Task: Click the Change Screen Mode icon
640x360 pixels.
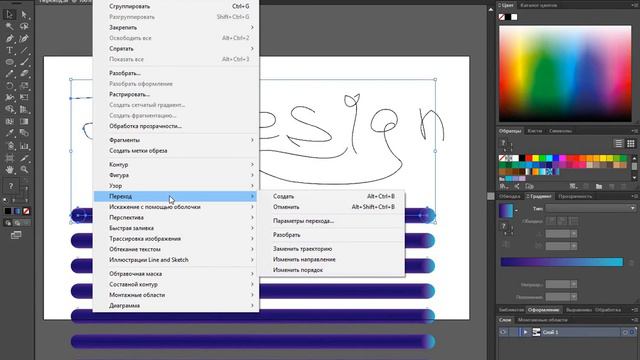Action: pos(16,235)
